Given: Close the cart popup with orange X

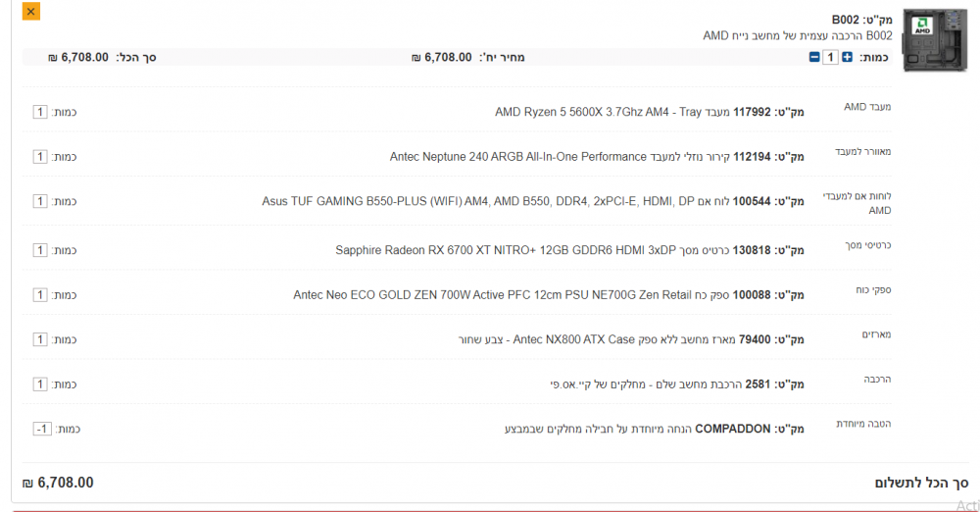Looking at the screenshot, I should [31, 11].
